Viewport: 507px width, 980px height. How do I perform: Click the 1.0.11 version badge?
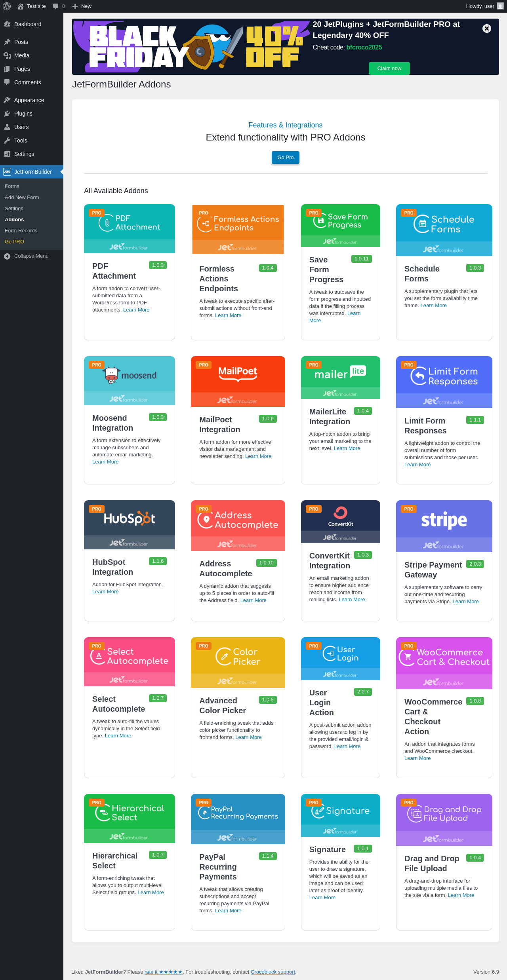[x=362, y=259]
